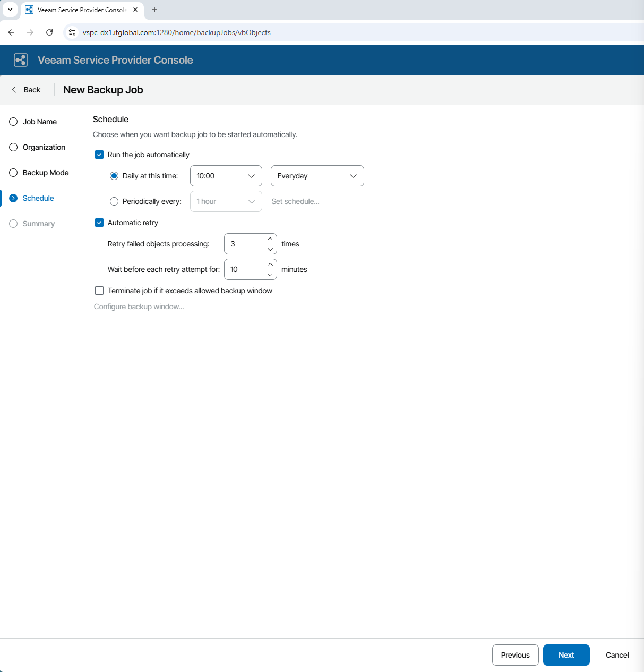Click the Previous button
Screen dimensions: 644x672
[516, 655]
